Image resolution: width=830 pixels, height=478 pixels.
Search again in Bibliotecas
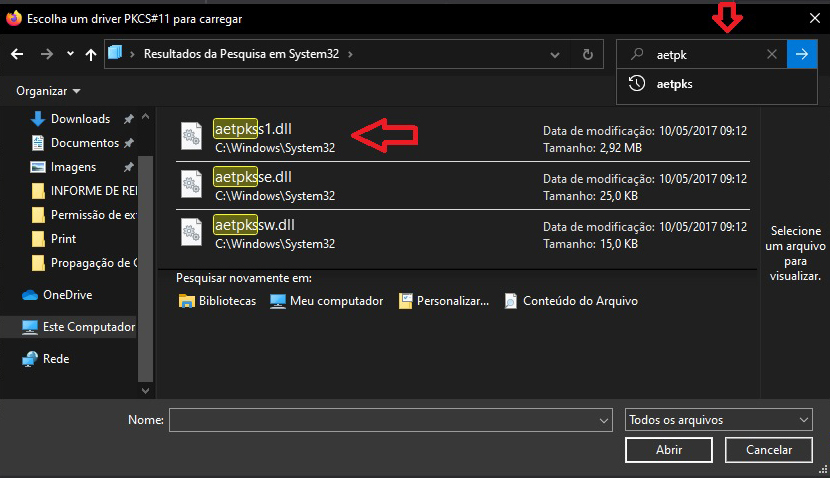[x=217, y=301]
